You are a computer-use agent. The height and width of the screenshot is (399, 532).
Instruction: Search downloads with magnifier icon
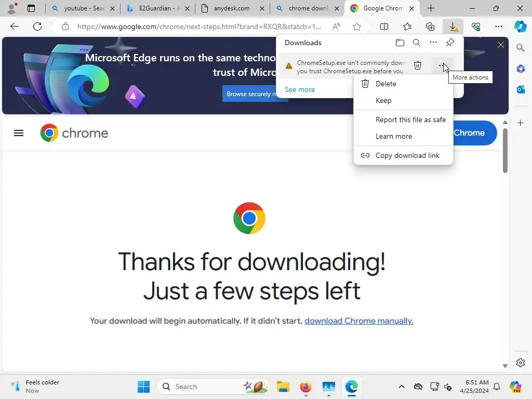417,43
